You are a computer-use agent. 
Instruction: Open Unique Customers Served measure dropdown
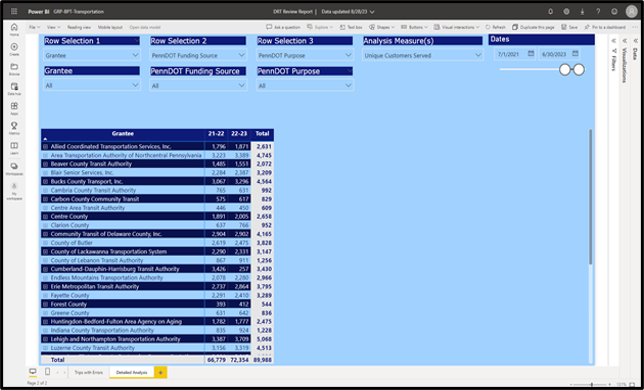[422, 55]
